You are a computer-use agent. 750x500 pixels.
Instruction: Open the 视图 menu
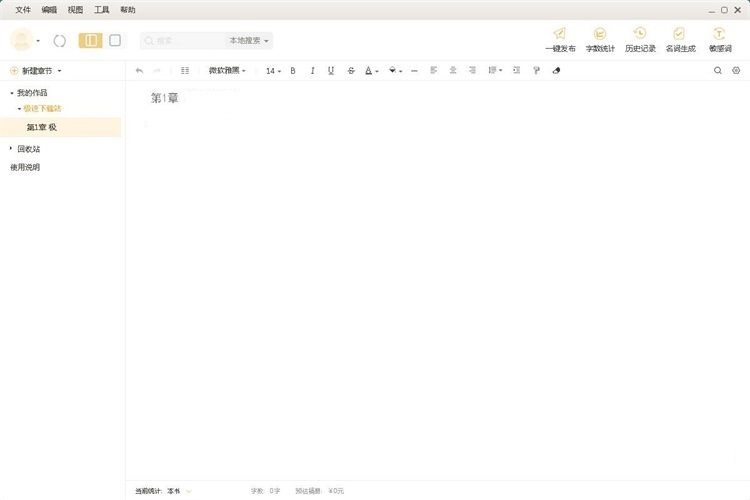pyautogui.click(x=75, y=10)
